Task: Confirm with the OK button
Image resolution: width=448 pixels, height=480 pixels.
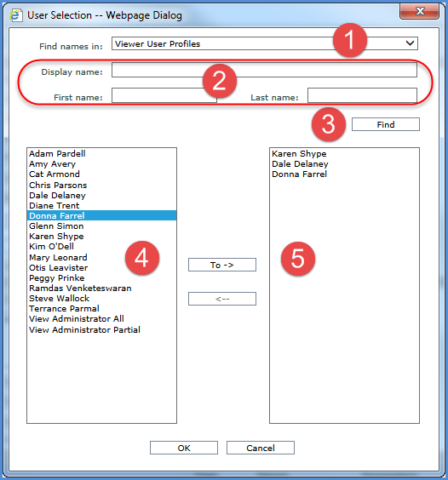Action: (184, 448)
